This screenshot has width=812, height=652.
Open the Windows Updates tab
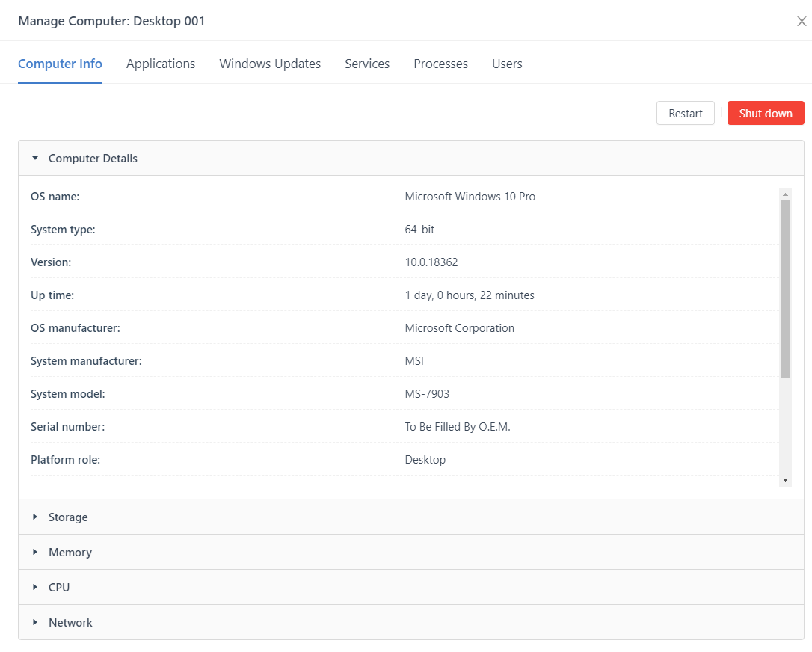pyautogui.click(x=270, y=64)
